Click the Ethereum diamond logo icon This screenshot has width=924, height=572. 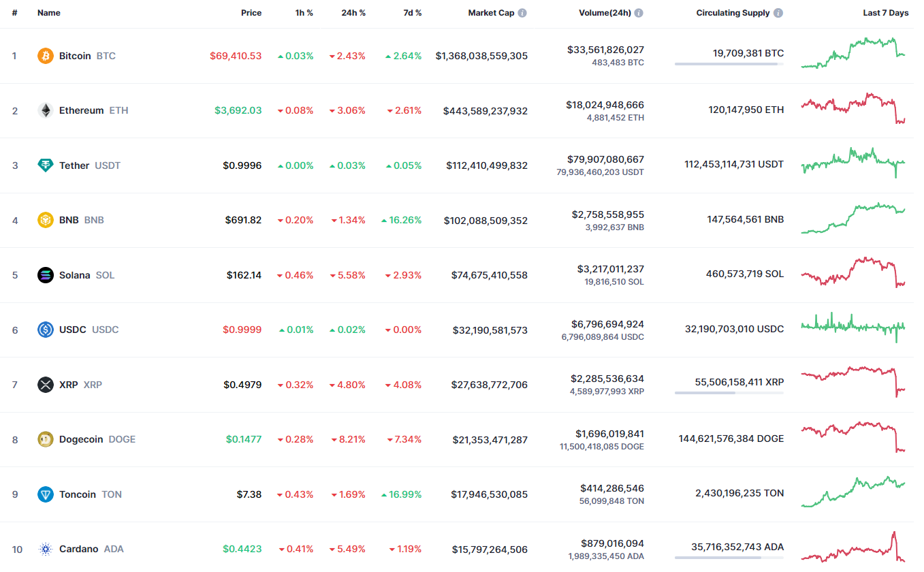[x=46, y=110]
